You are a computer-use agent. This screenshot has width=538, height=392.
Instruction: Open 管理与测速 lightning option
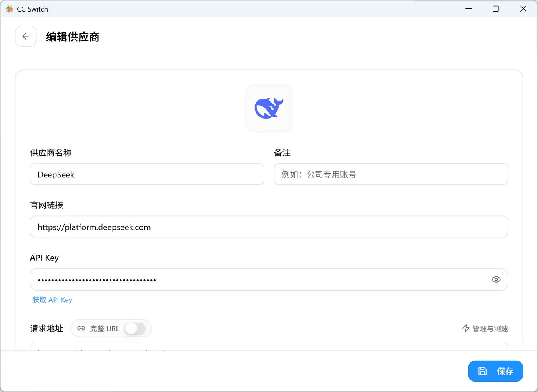485,329
